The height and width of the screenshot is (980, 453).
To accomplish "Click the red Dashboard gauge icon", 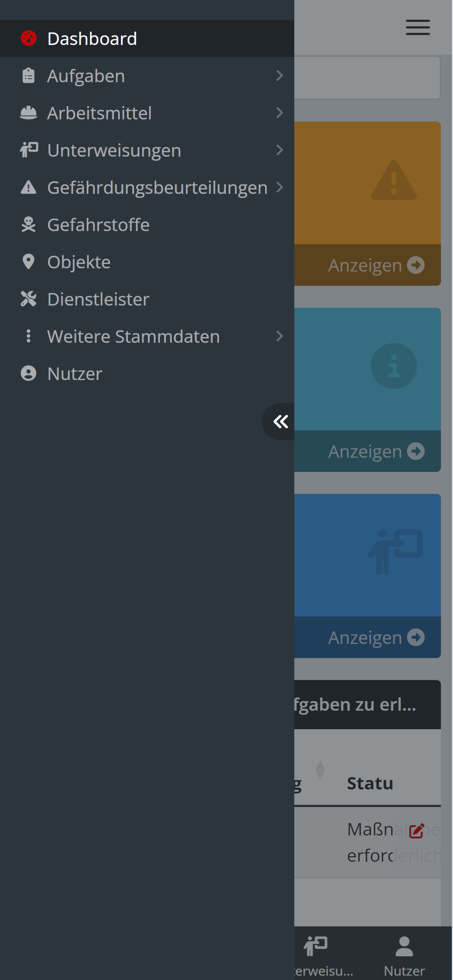I will [x=28, y=38].
